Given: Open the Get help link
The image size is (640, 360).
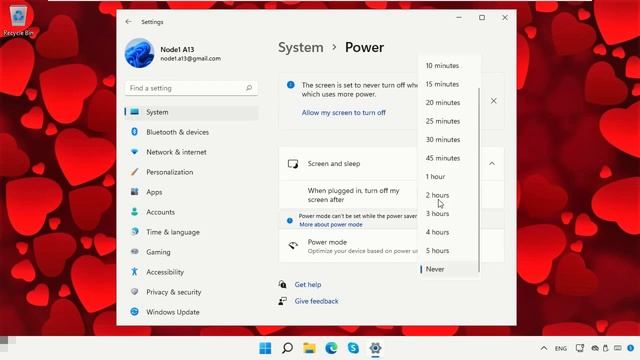Looking at the screenshot, I should coord(308,284).
